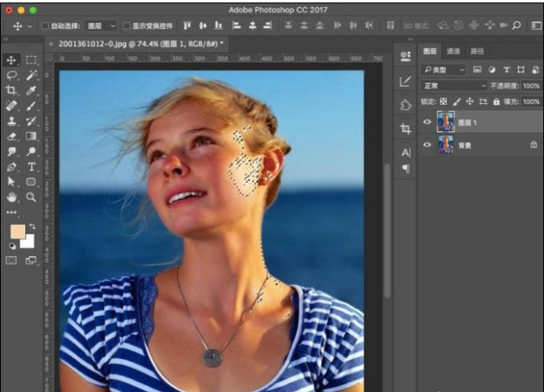Click the foreground color swatch
The width and height of the screenshot is (544, 392).
point(16,231)
